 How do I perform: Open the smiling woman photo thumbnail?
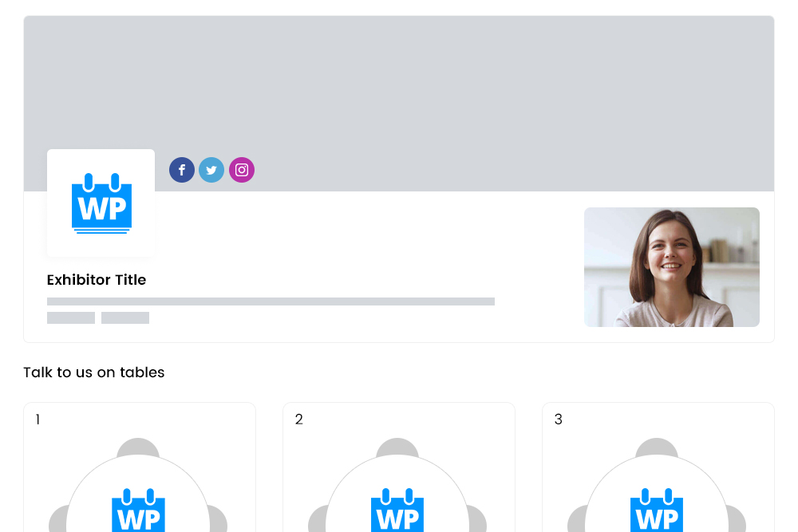click(x=672, y=267)
